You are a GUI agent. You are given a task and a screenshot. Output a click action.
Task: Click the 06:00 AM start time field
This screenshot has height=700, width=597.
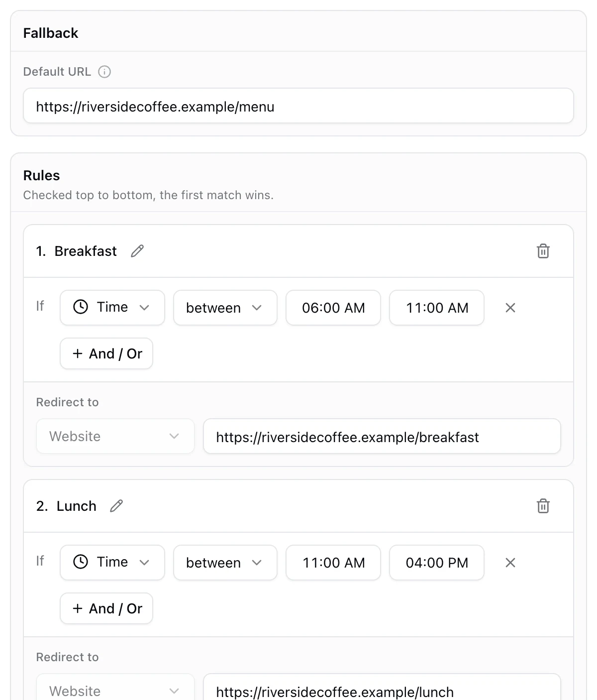click(333, 308)
